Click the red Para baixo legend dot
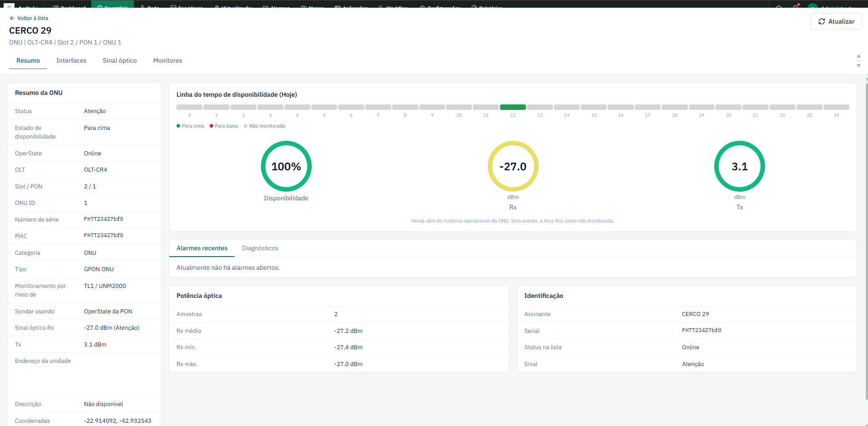This screenshot has width=868, height=426. coord(211,126)
